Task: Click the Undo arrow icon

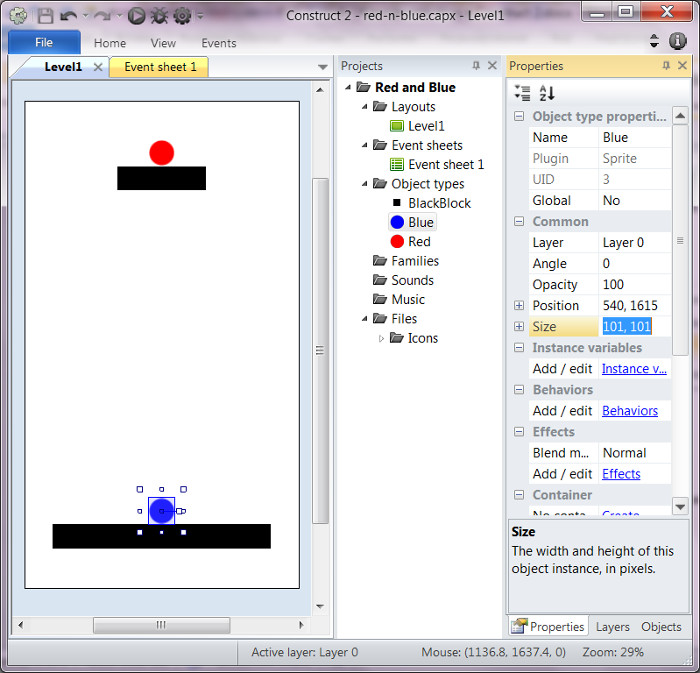Action: [68, 15]
